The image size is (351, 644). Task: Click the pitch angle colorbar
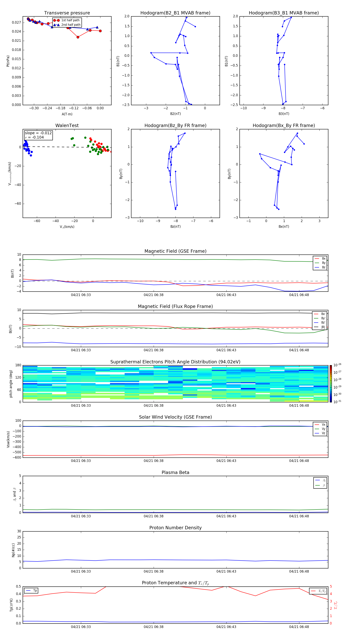click(331, 384)
